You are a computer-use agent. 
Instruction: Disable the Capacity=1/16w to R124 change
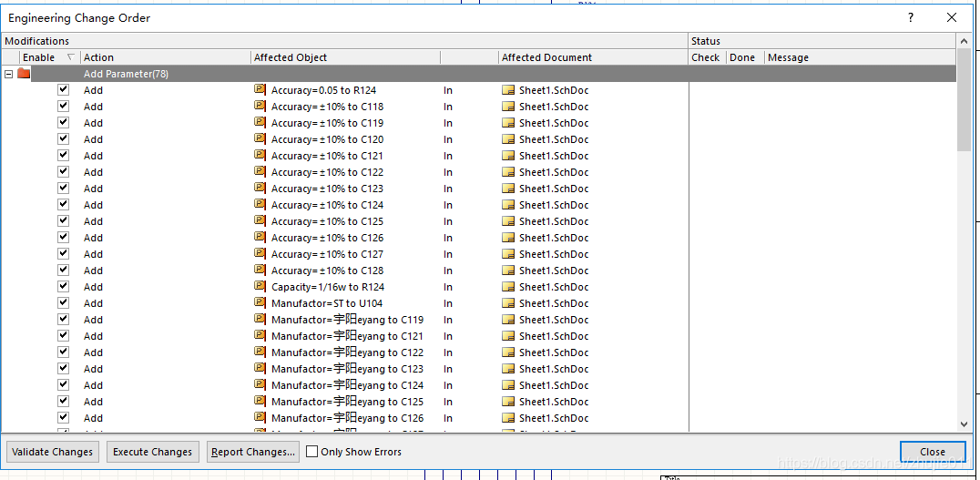tap(63, 287)
